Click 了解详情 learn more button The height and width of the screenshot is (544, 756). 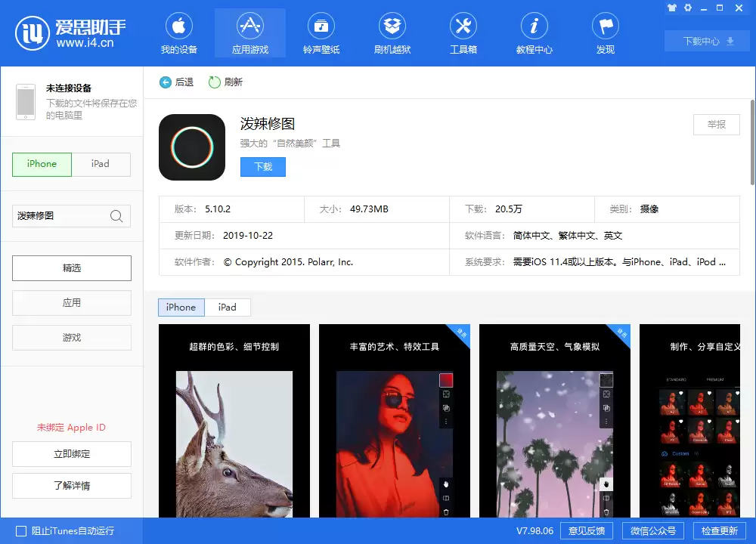[x=72, y=486]
